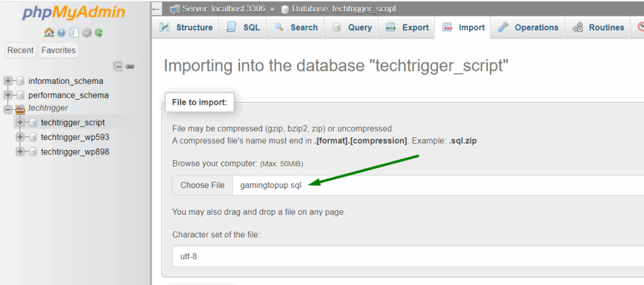Go to the Export tab

[x=407, y=27]
